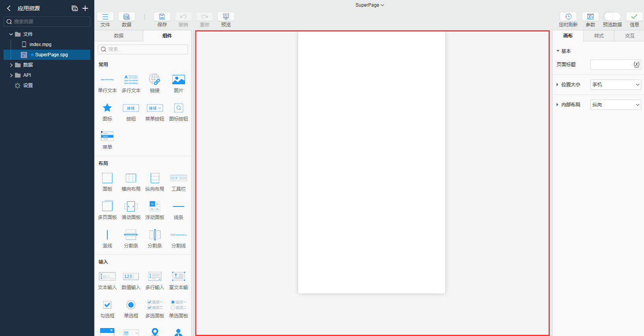Click the timed refresh clock icon
Image resolution: width=644 pixels, height=336 pixels.
pyautogui.click(x=568, y=17)
